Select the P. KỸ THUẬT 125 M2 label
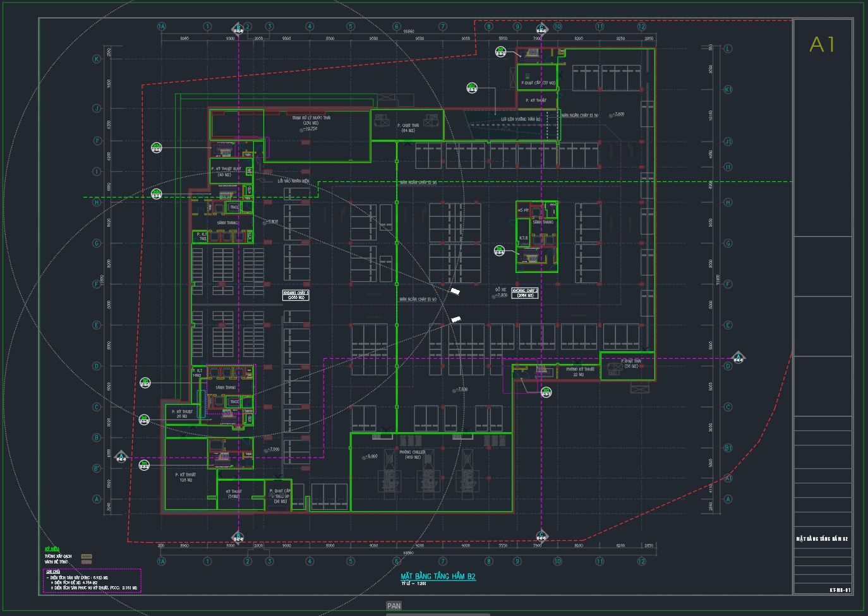This screenshot has width=868, height=616. coord(186,477)
